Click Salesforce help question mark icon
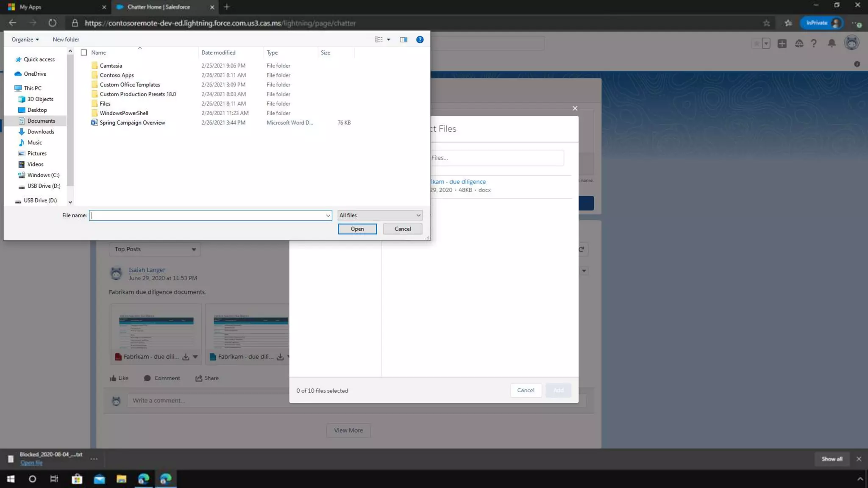Viewport: 868px width, 488px height. point(813,43)
